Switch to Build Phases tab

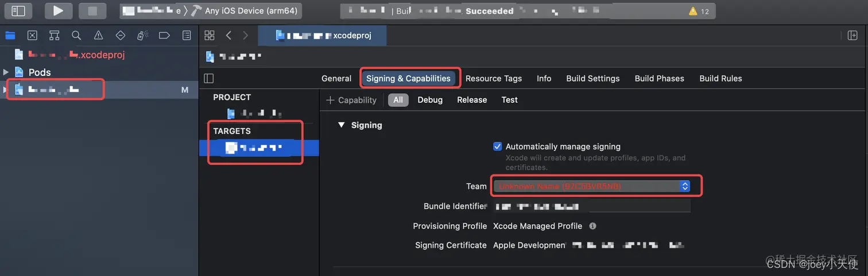(660, 78)
